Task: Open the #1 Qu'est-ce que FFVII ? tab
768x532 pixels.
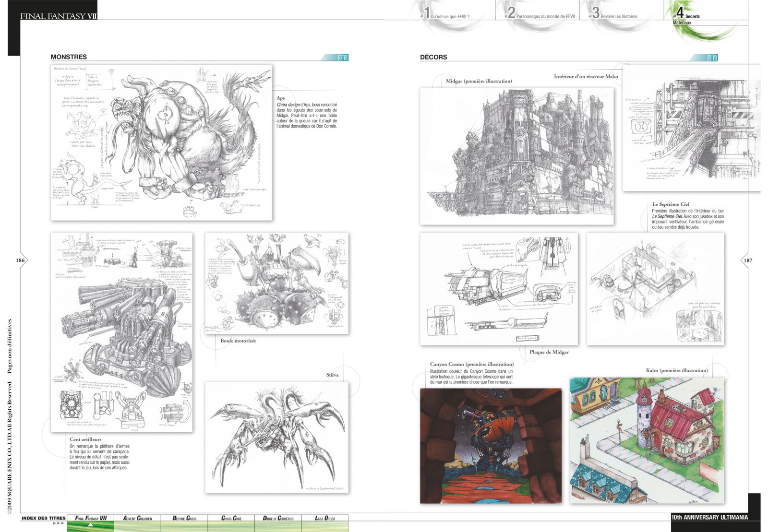Action: tap(445, 13)
